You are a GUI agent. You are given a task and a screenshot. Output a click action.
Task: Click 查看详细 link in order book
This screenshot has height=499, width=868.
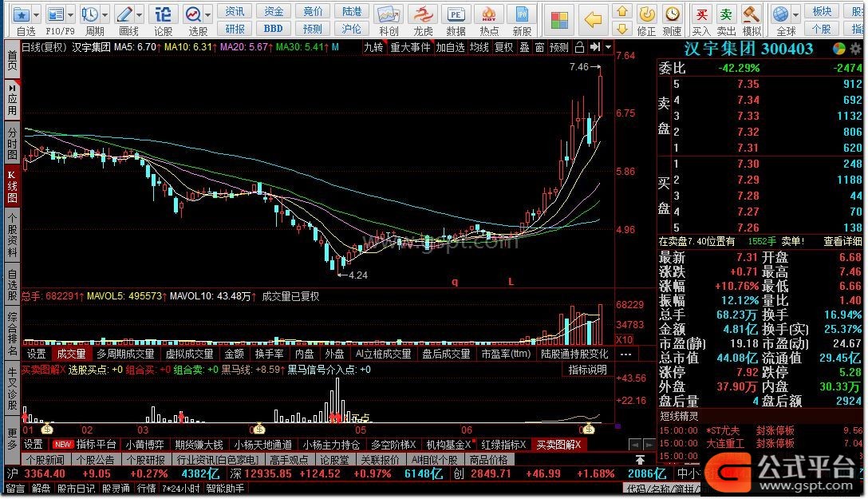click(x=842, y=241)
